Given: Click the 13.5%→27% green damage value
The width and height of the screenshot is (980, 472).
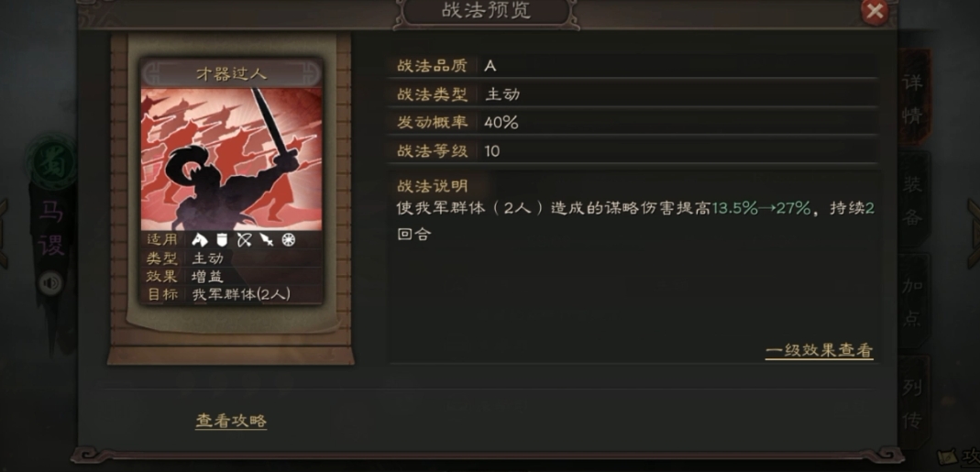Looking at the screenshot, I should tap(761, 208).
